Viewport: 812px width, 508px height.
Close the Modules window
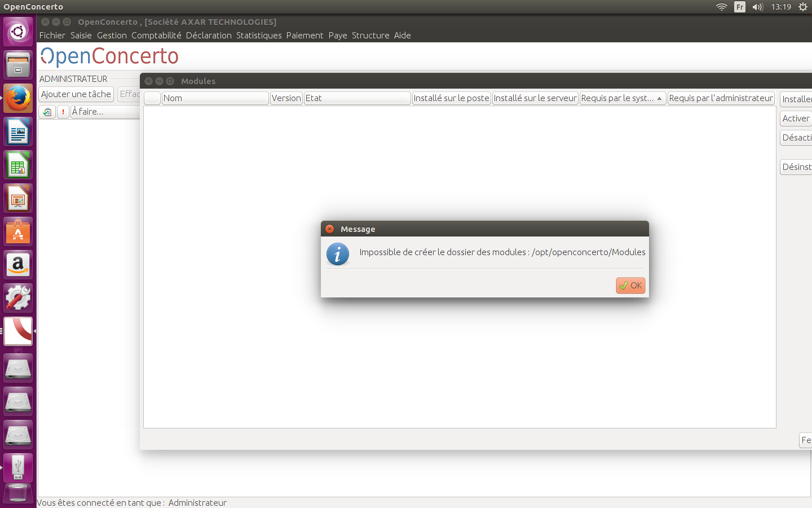pos(149,81)
